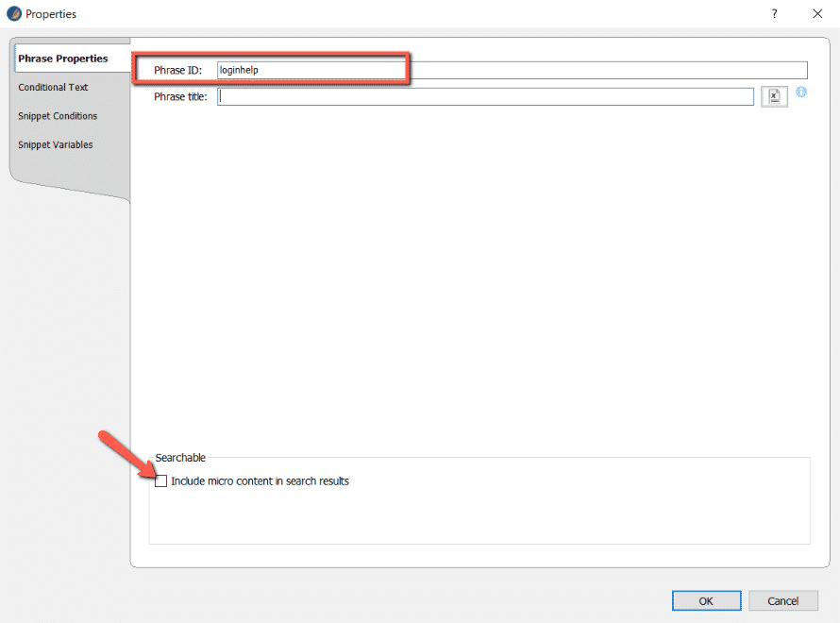This screenshot has width=840, height=623.
Task: Click the Cancel button
Action: point(783,600)
